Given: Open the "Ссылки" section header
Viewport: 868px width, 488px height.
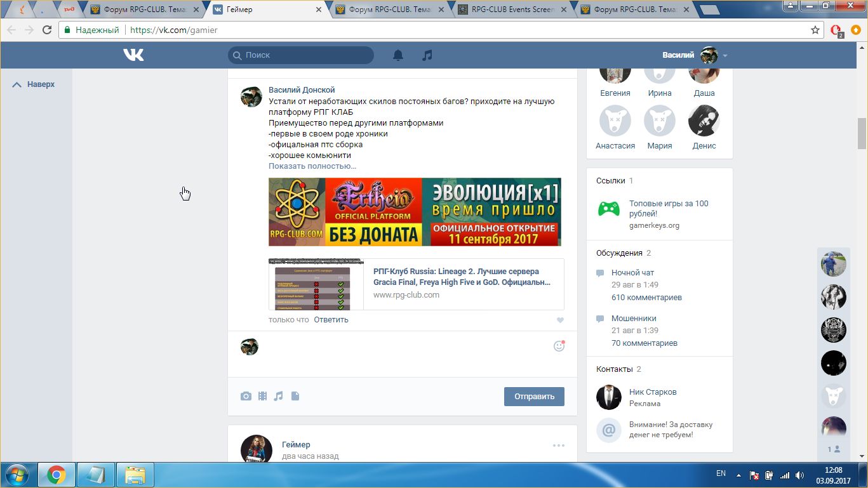Looking at the screenshot, I should tap(611, 181).
